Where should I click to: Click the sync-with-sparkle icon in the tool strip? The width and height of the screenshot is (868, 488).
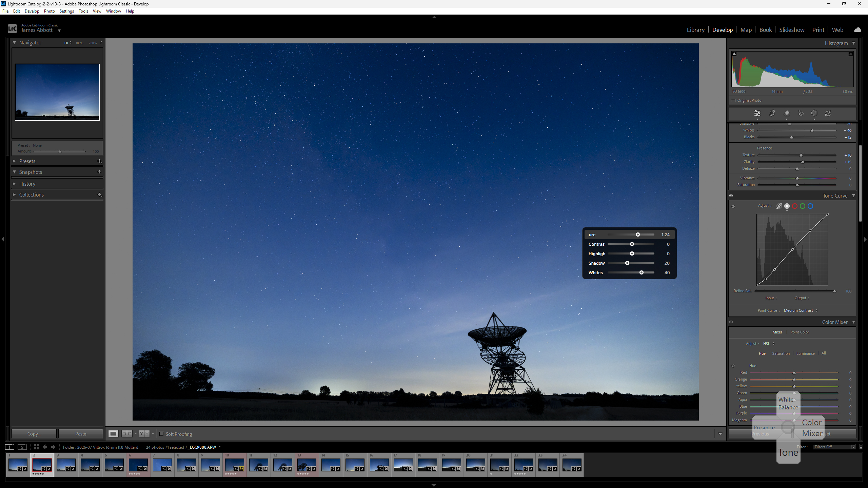(828, 114)
